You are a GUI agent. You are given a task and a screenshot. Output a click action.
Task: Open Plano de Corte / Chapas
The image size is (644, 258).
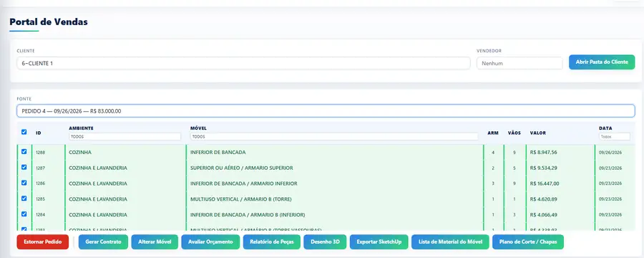(x=528, y=242)
